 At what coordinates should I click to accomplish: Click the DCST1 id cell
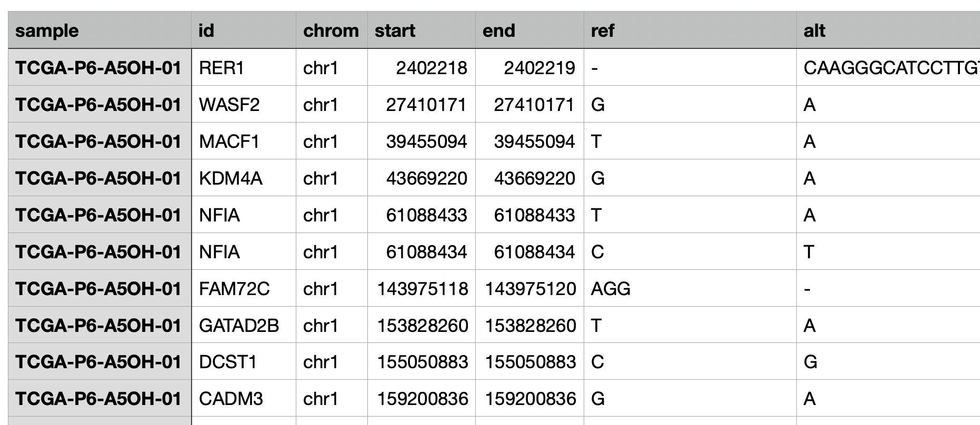click(x=244, y=362)
